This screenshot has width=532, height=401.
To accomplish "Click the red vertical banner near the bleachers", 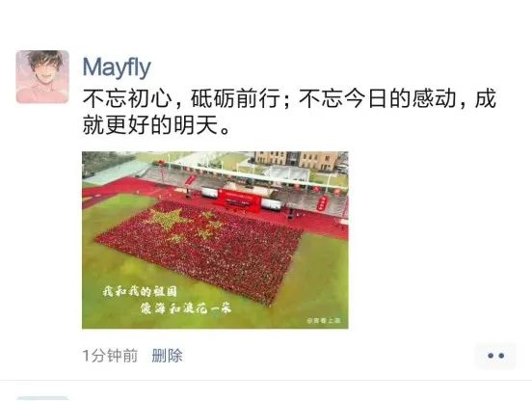I will click(321, 203).
